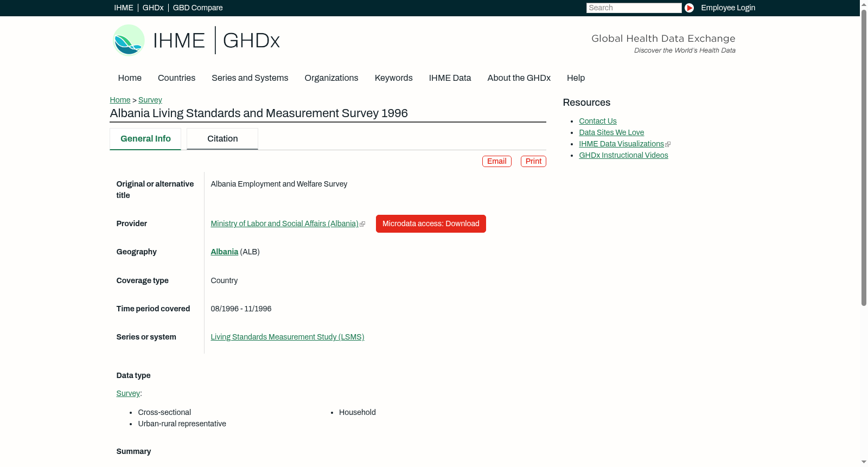868x467 pixels.
Task: Select the General Info tab
Action: [145, 139]
